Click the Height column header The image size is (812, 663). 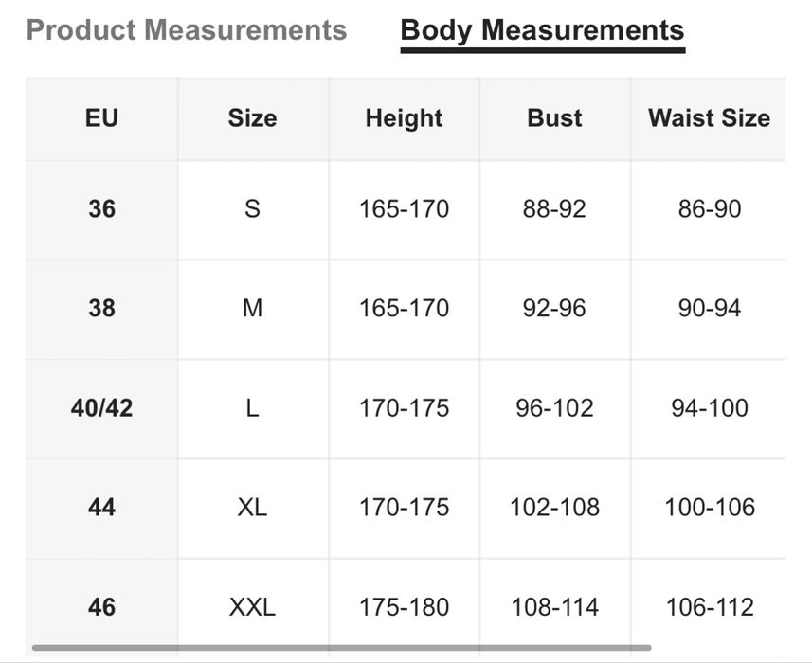click(404, 118)
